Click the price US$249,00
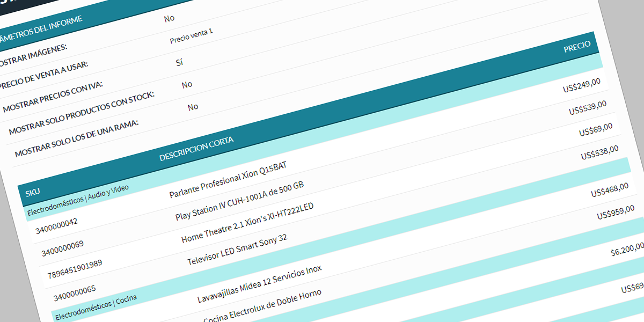 pos(582,85)
